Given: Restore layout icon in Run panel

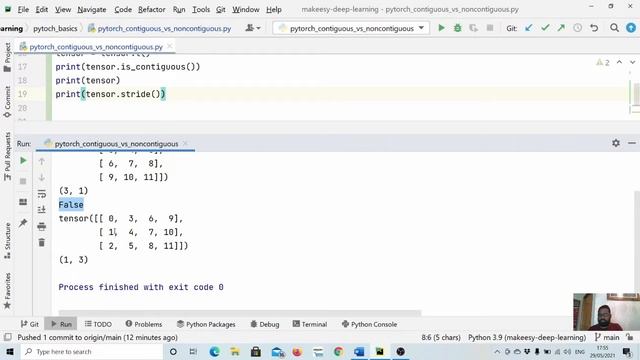Looking at the screenshot, I should coord(23,202).
